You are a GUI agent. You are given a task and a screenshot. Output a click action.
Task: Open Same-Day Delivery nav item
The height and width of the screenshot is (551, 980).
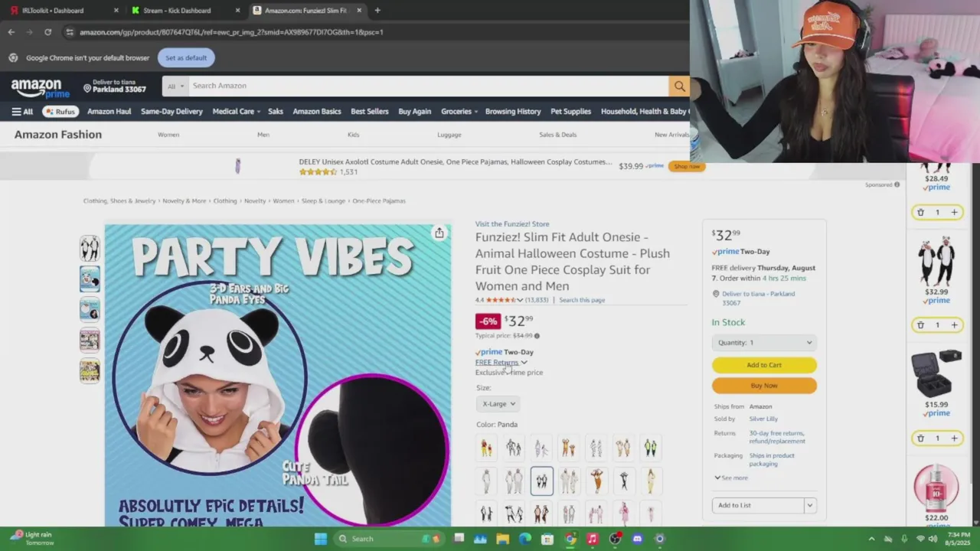(171, 112)
